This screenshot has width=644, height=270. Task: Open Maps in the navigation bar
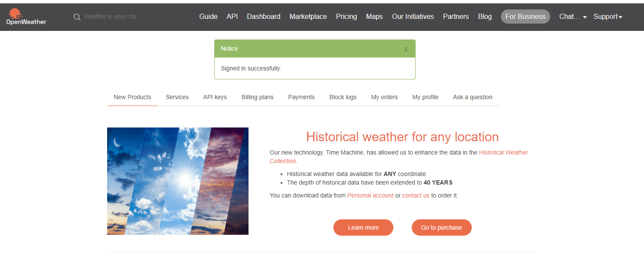point(374,17)
